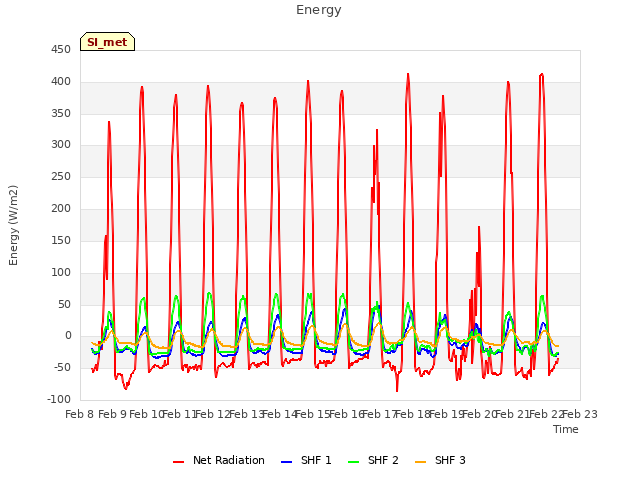The image size is (640, 480).
Task: Click x-axis date label Feb 23
Action: 580,414
